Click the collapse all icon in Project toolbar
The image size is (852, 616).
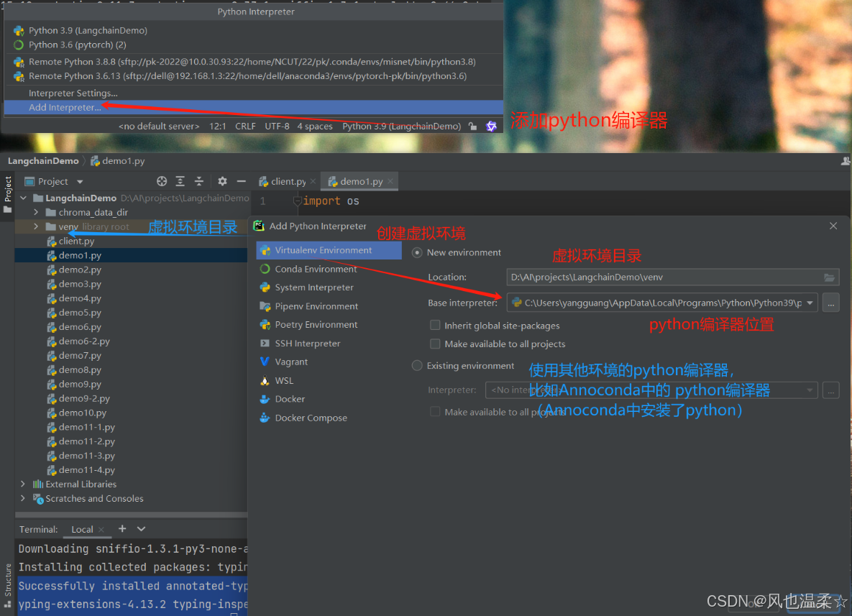(x=199, y=181)
